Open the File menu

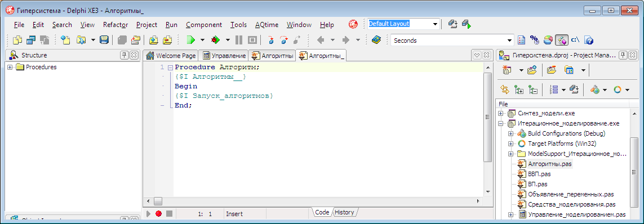pyautogui.click(x=19, y=25)
